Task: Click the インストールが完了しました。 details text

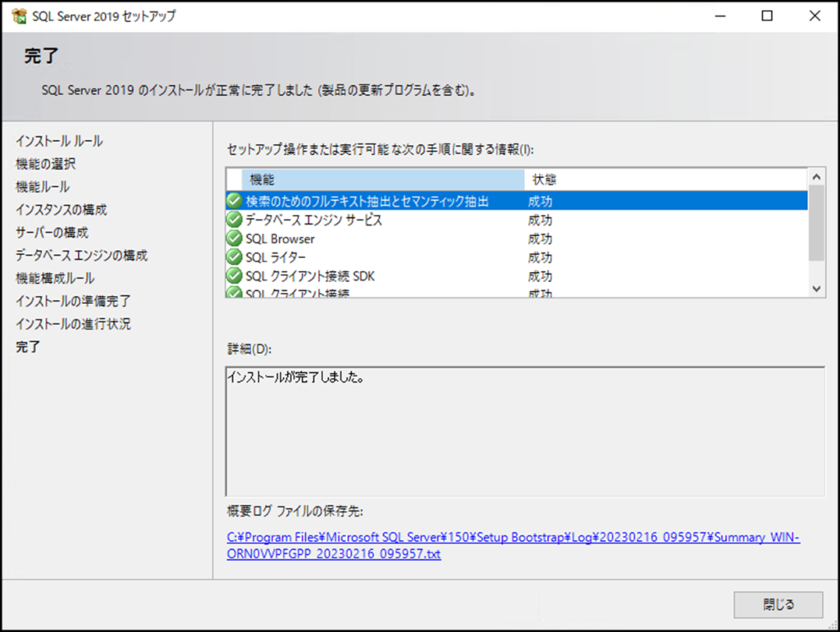Action: pos(296,377)
